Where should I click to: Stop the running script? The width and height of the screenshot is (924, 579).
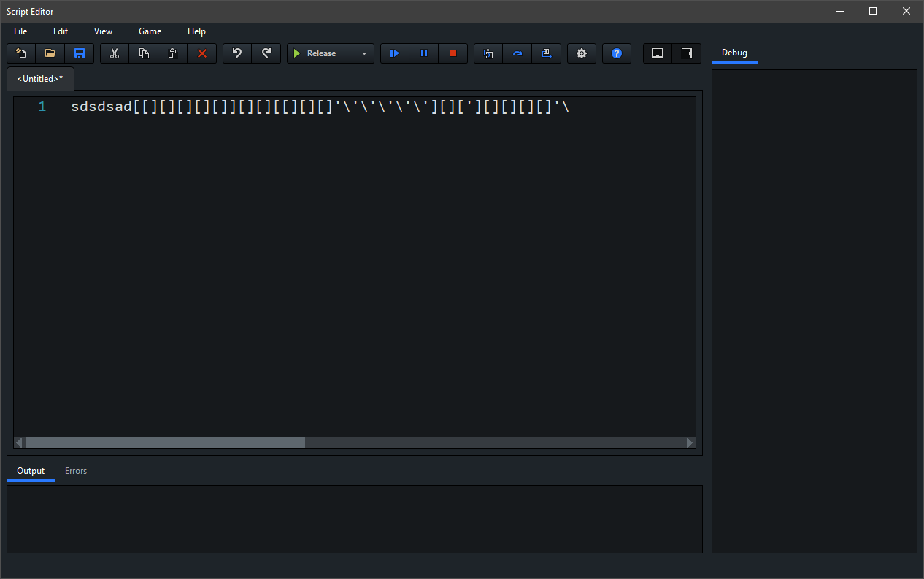453,53
